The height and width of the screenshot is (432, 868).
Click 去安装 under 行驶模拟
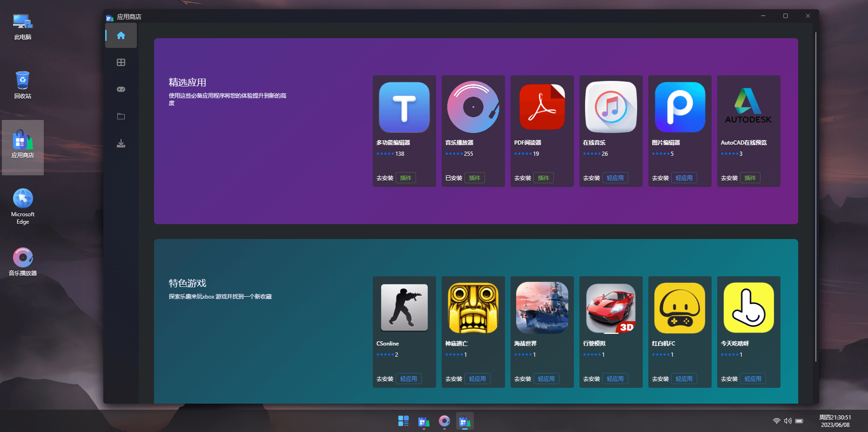(x=591, y=379)
